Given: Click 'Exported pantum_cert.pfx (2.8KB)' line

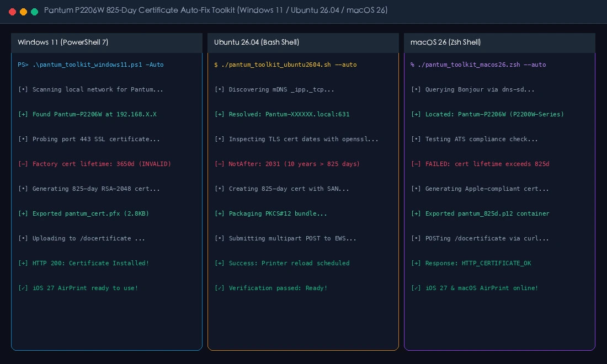Looking at the screenshot, I should tap(83, 213).
